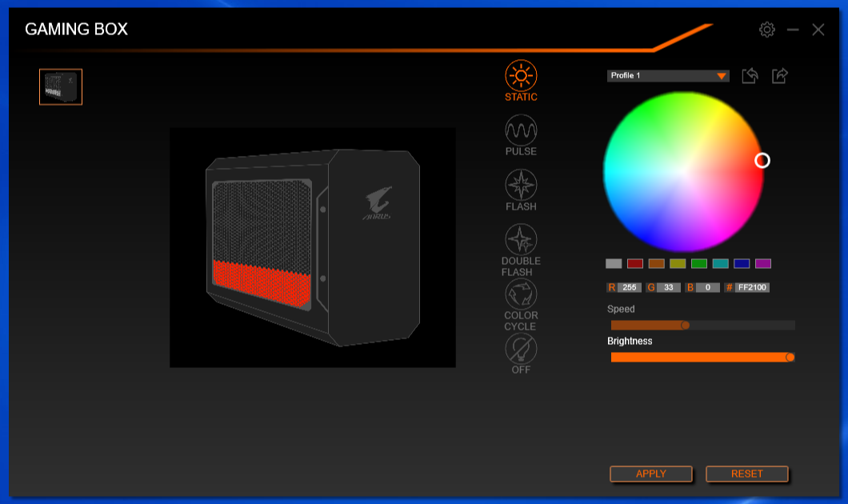Pick the yellow color swatch
The image size is (848, 504).
point(678,264)
